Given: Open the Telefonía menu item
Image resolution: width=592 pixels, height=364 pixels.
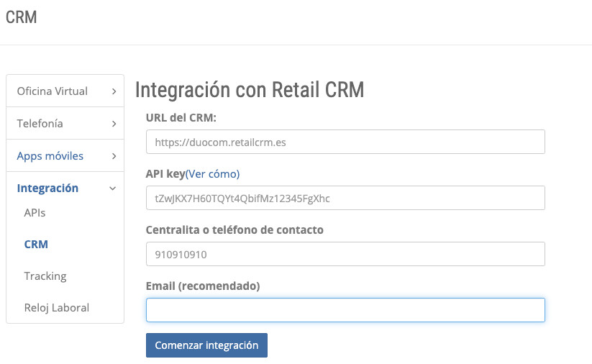Looking at the screenshot, I should click(x=40, y=124).
